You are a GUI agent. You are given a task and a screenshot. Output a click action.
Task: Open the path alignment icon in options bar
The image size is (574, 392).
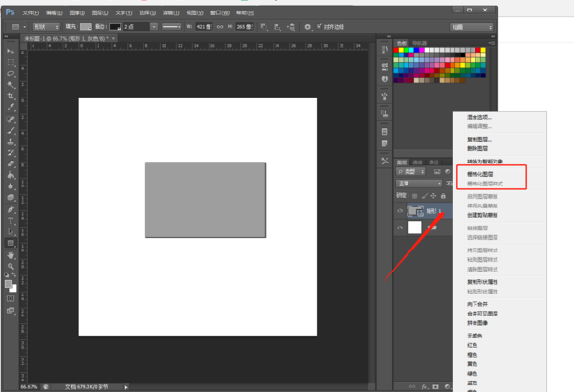point(277,27)
